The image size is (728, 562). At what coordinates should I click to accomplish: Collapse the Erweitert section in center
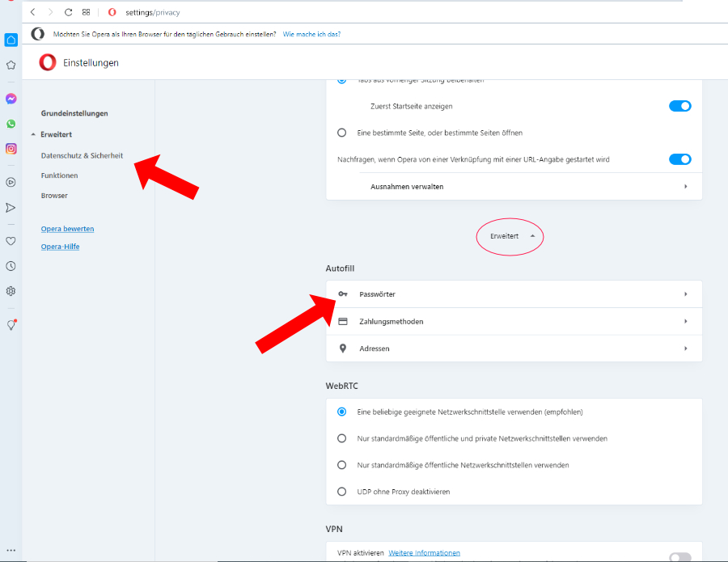tap(510, 236)
